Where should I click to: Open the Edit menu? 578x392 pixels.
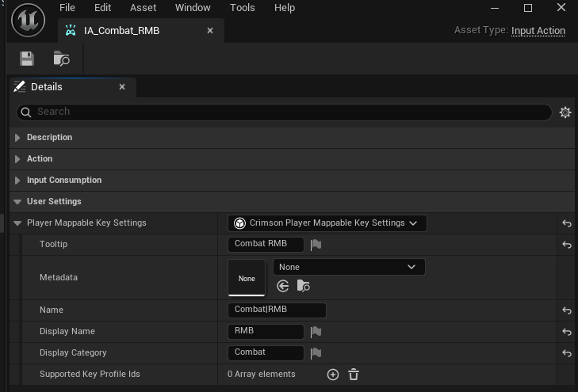click(x=102, y=8)
